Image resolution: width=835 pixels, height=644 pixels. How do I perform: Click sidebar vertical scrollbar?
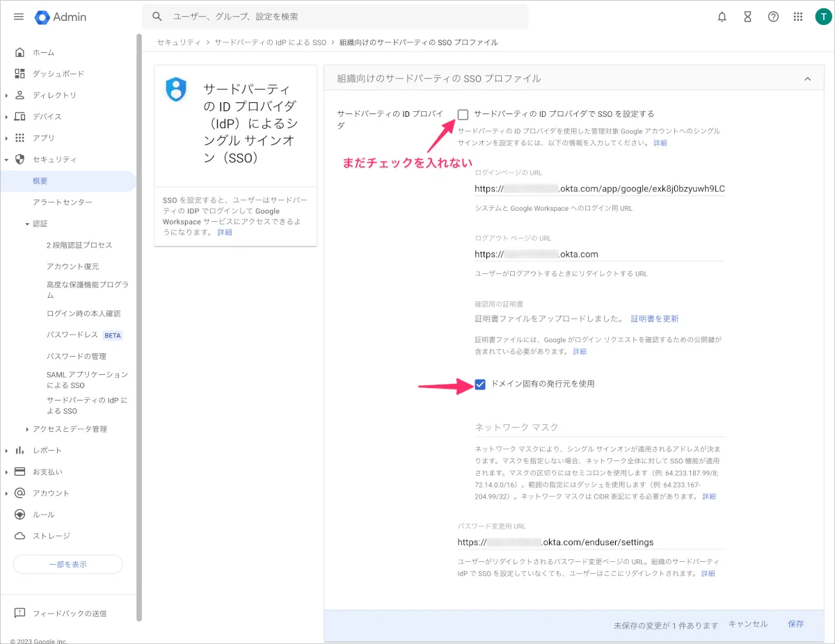coord(138,327)
